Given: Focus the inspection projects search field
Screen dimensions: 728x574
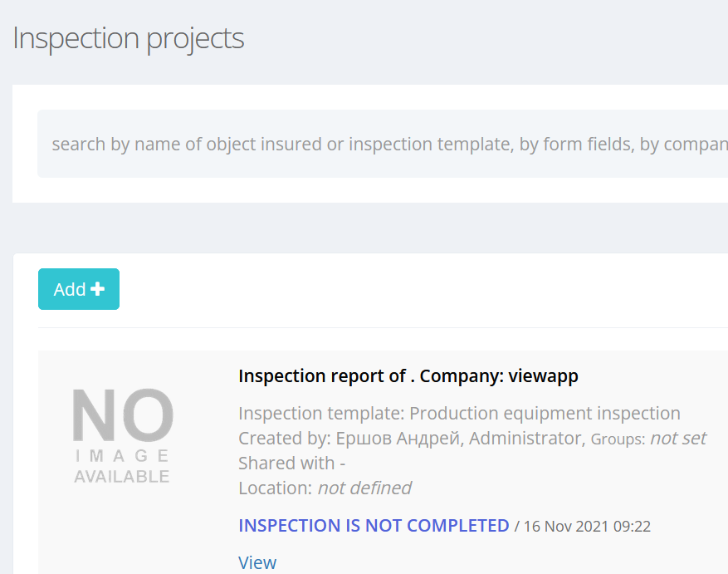Looking at the screenshot, I should [382, 144].
